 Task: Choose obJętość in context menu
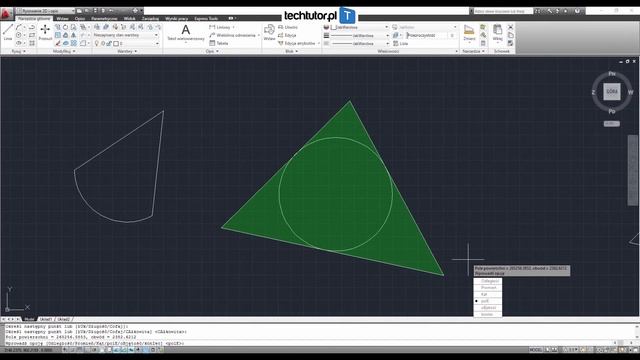(488, 307)
